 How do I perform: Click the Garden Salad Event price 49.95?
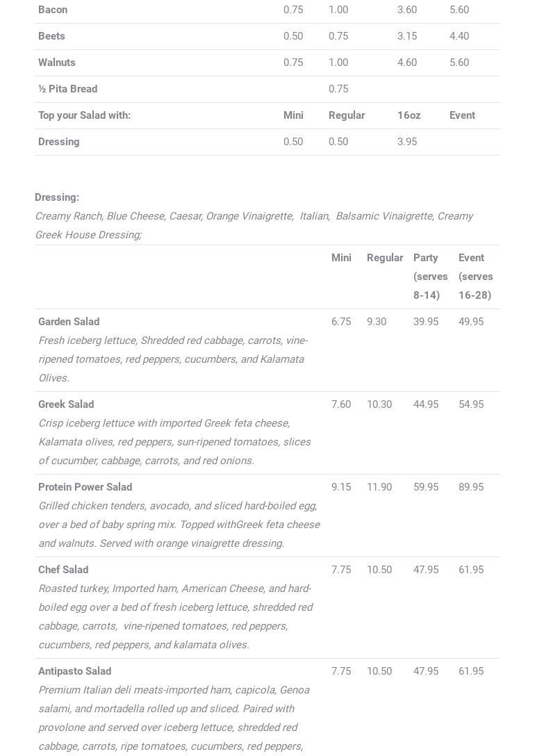tap(471, 322)
